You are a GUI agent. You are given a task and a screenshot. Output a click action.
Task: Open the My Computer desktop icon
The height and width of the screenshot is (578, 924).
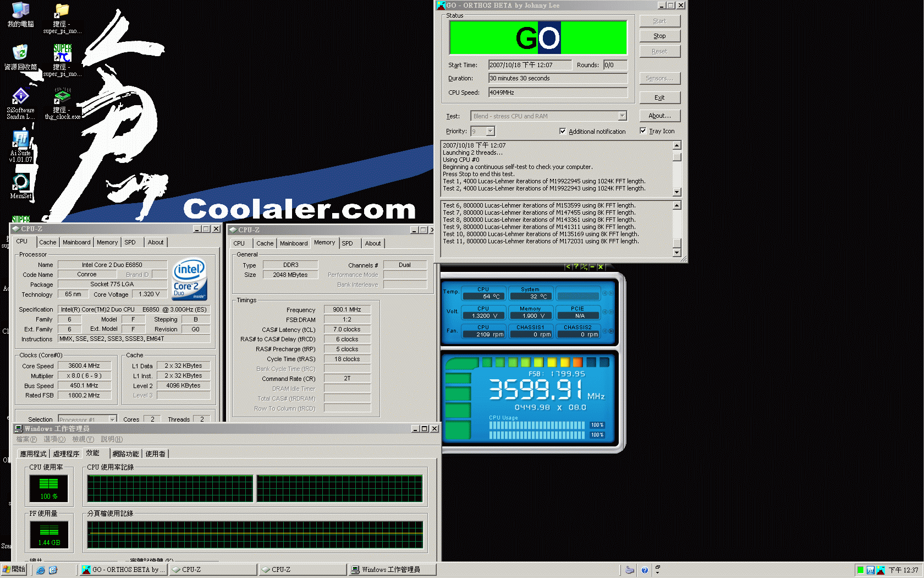tap(20, 15)
